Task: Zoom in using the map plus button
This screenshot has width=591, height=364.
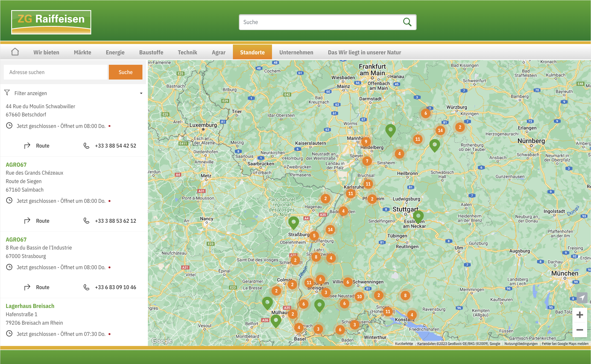Action: 579,315
